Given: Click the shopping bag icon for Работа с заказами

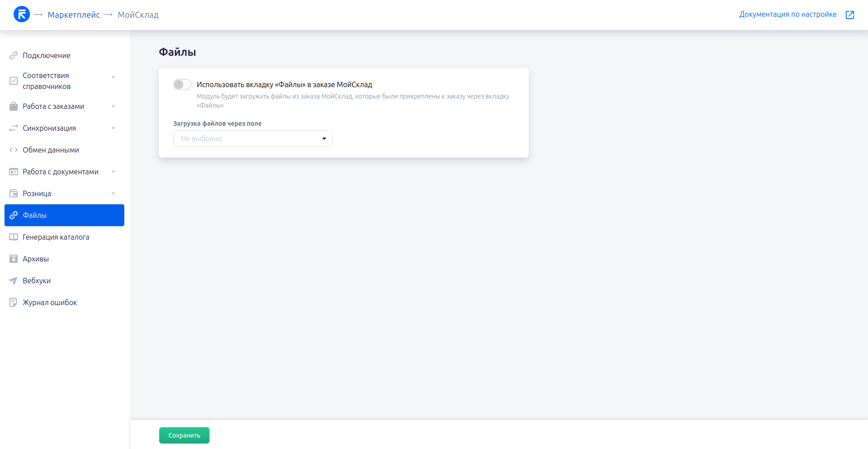Looking at the screenshot, I should 14,106.
